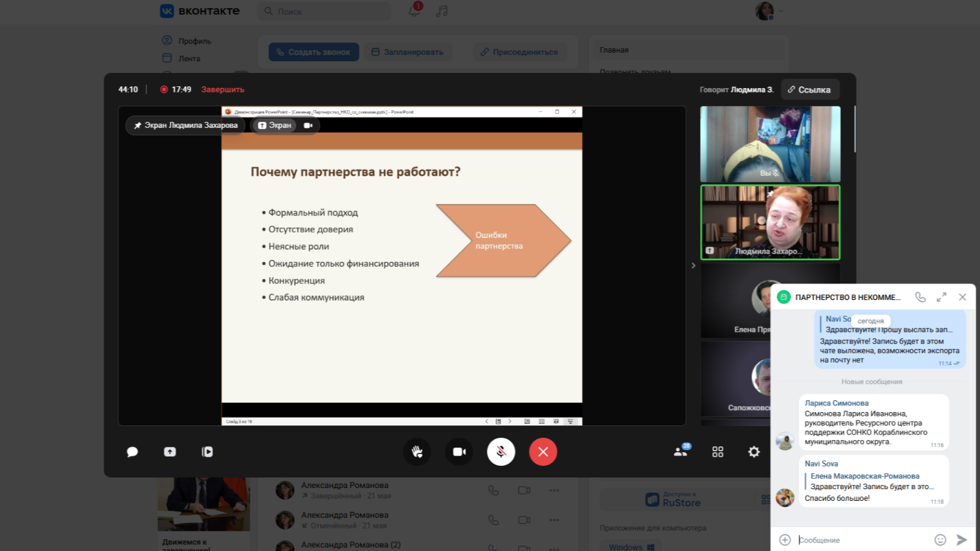Close the ПАРТНЕРСТВО chat popup

[963, 297]
